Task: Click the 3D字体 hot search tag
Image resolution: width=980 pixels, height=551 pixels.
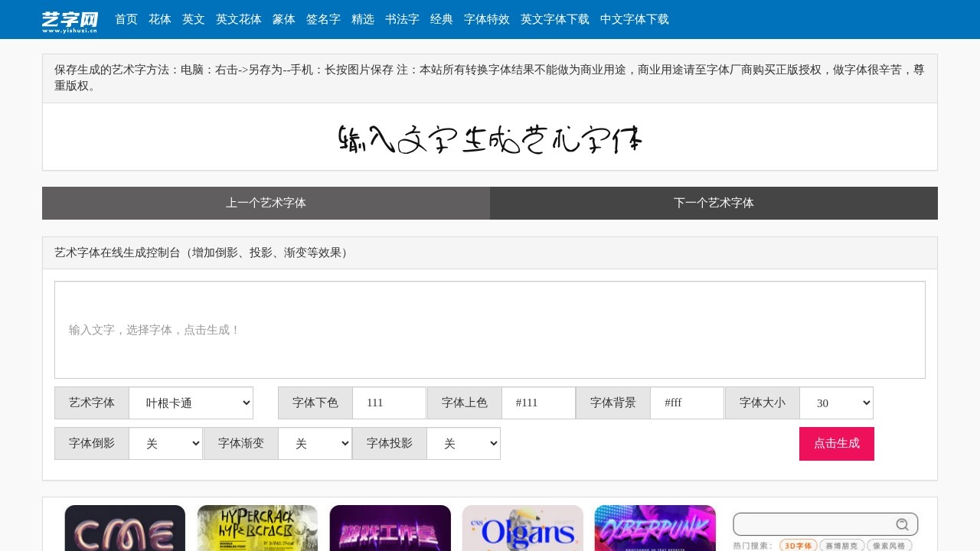Action: point(799,546)
